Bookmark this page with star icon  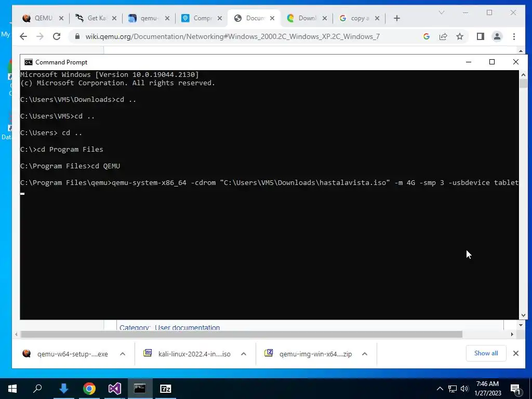(x=460, y=36)
